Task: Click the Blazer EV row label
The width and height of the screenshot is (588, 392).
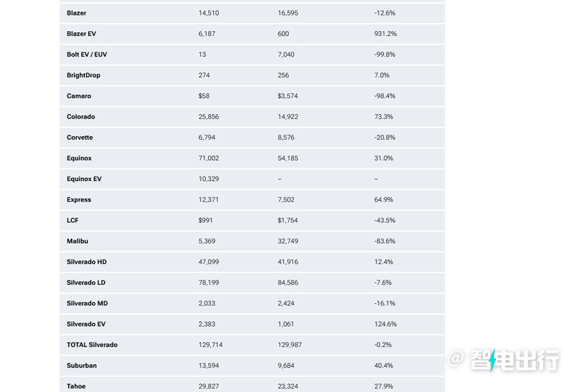Action: 82,34
